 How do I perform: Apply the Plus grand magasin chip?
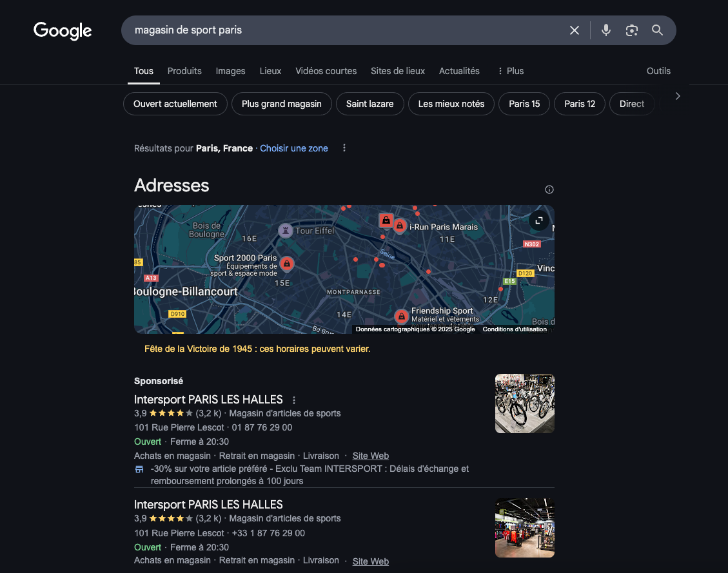[281, 104]
